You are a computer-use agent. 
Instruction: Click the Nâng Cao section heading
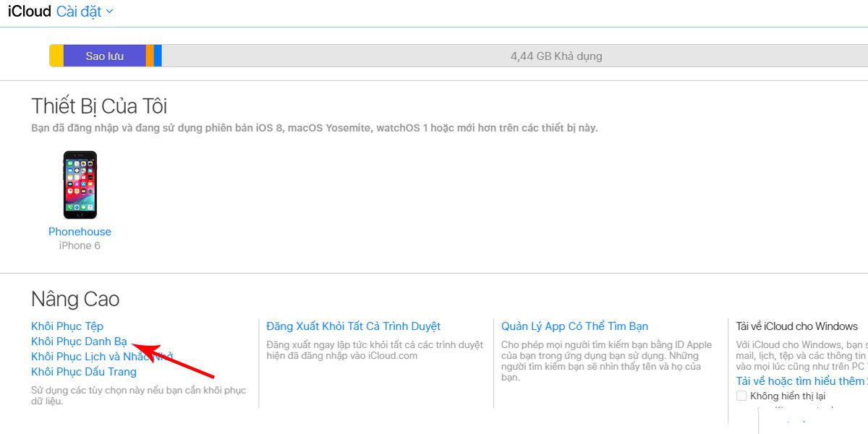click(x=75, y=299)
